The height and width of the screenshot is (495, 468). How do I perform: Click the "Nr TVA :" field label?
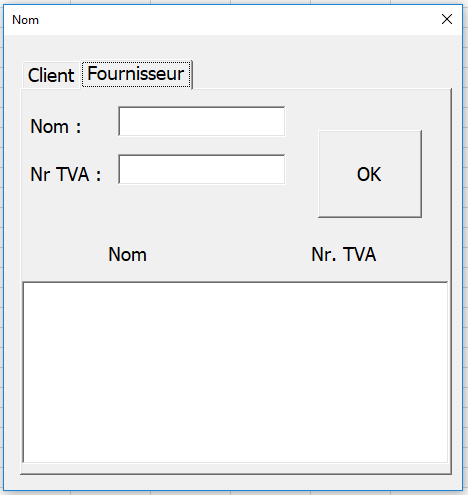pyautogui.click(x=66, y=174)
